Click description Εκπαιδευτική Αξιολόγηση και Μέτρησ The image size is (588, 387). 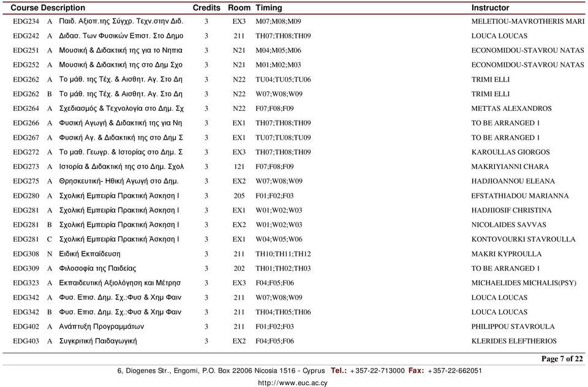click(x=119, y=283)
